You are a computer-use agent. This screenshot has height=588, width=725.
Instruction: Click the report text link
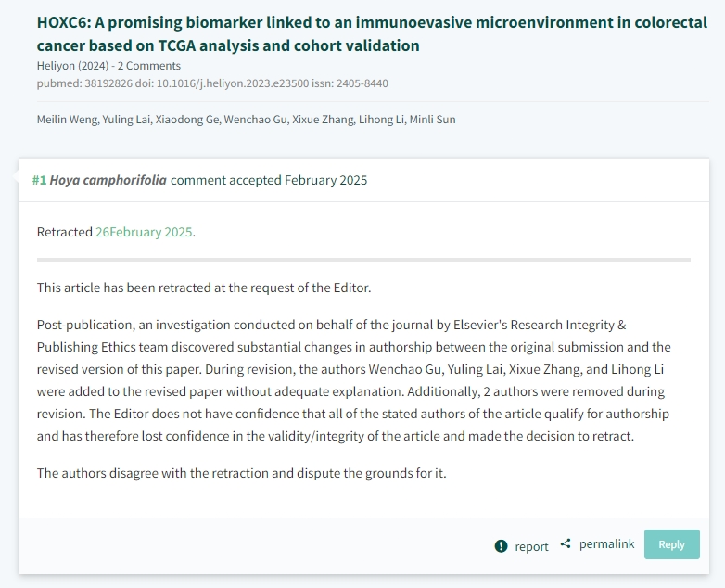[531, 546]
